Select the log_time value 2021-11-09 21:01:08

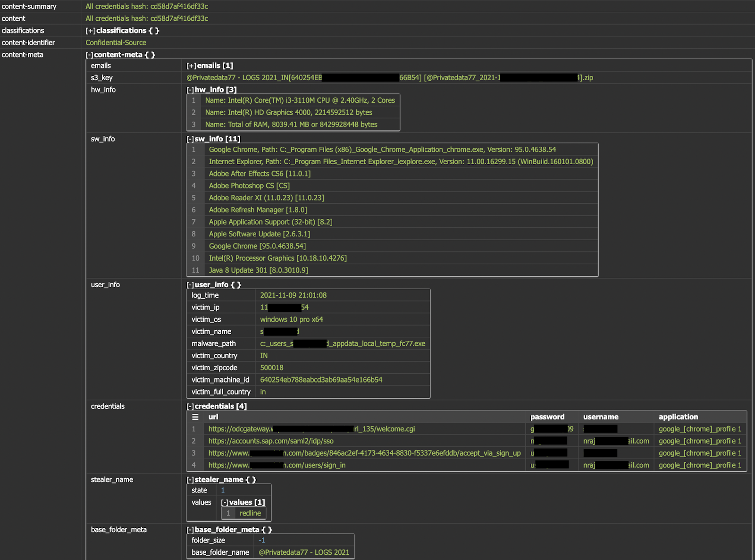[x=293, y=296]
